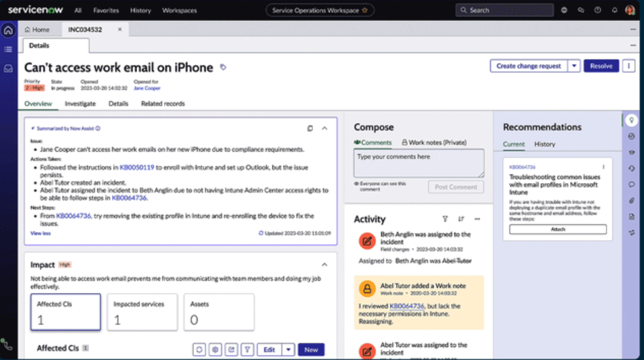The height and width of the screenshot is (360, 644).
Task: Select the Comments compose option
Action: (373, 142)
